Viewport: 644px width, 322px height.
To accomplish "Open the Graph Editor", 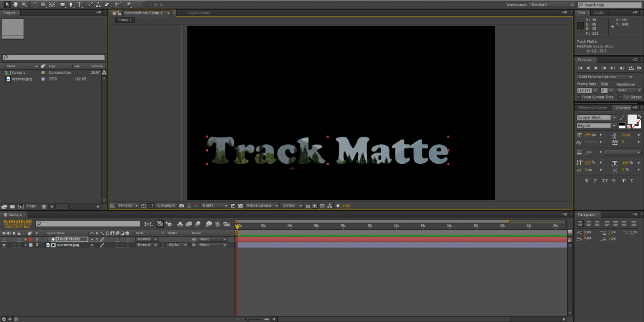I will 226,223.
